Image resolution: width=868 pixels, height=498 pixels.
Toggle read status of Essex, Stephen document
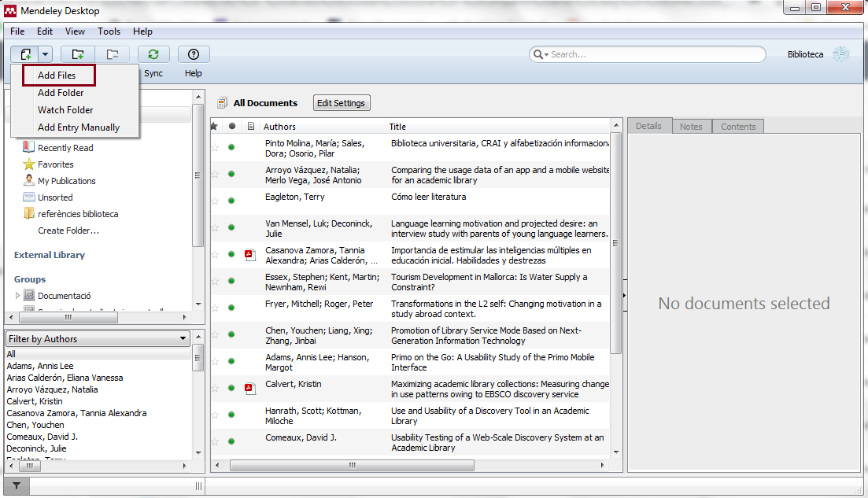[231, 281]
